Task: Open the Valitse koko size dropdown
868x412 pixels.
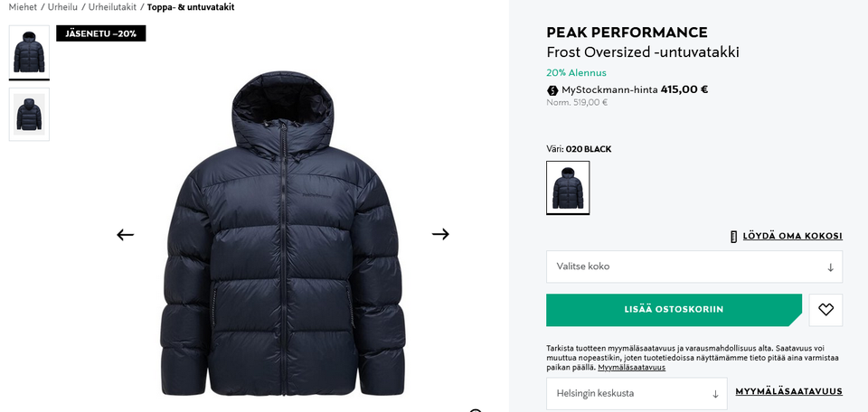Action: [693, 267]
